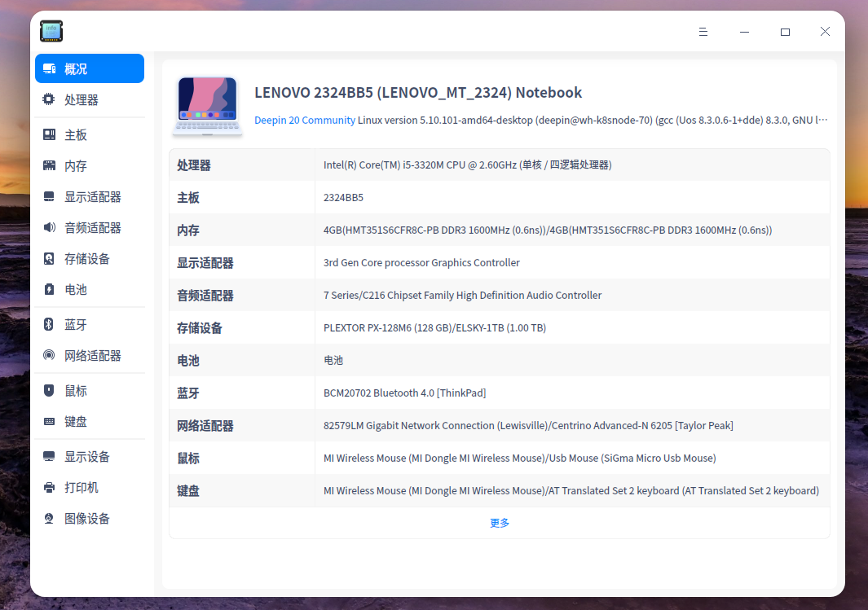The image size is (868, 610).
Task: Click the 蓝牙 row label in table
Action: tap(188, 393)
